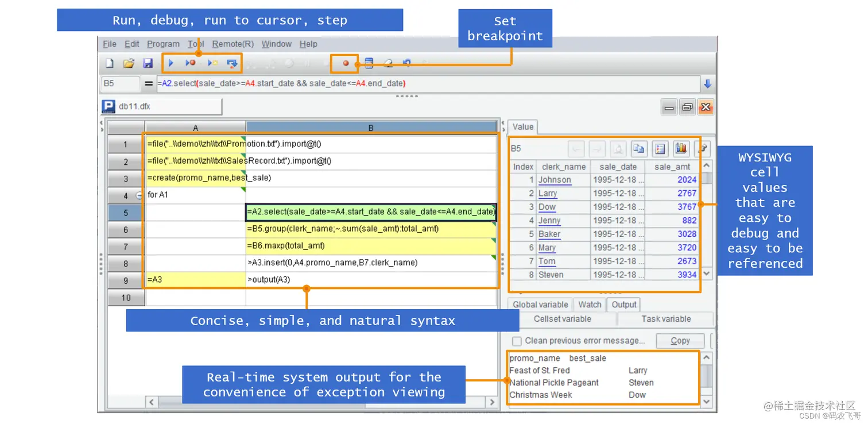Enable the Clean previous error message checkbox
Viewport: 868px width, 424px height.
(517, 341)
